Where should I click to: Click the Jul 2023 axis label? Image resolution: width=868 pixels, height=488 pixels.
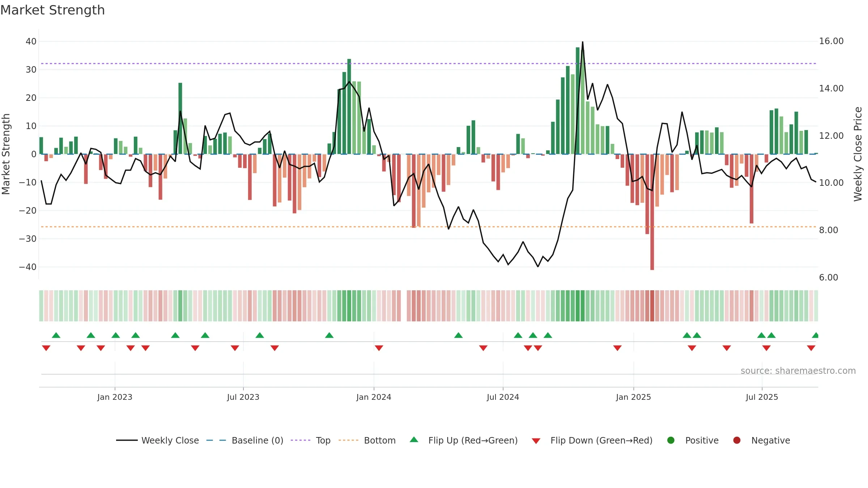point(243,397)
